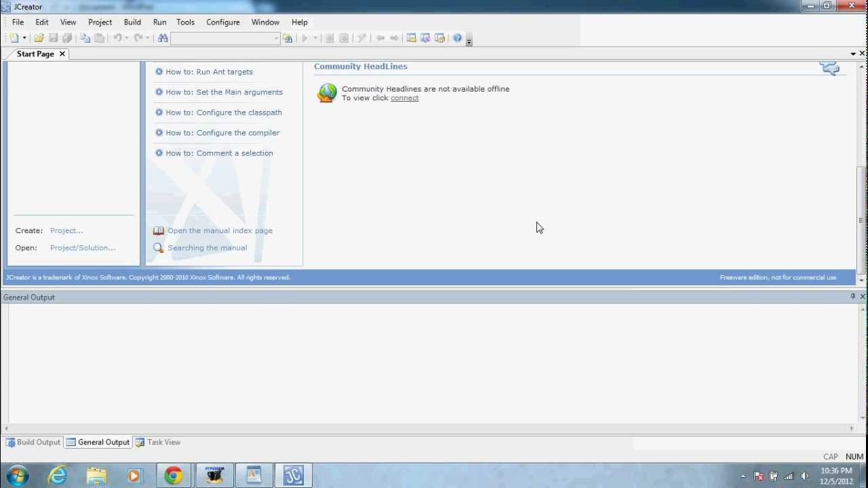Click the Output panel horizontal scrollbar

coord(429,428)
